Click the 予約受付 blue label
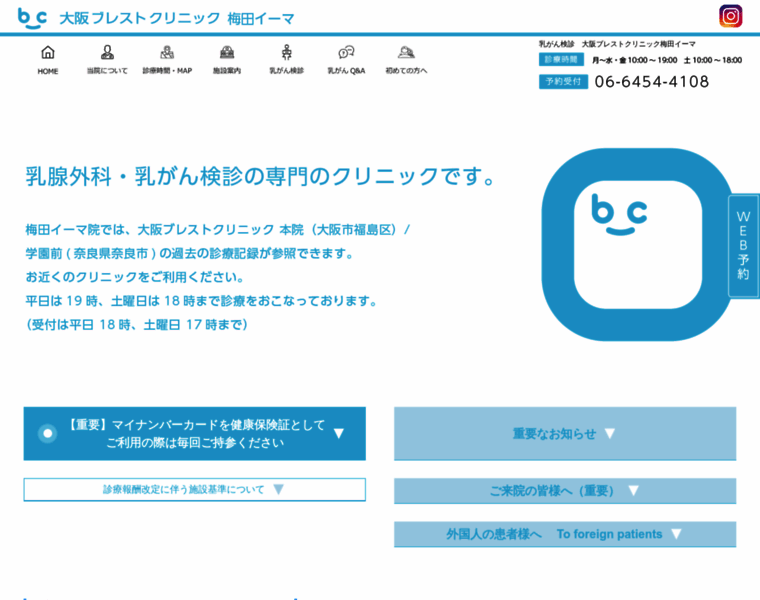Image resolution: width=760 pixels, height=600 pixels. coord(563,81)
